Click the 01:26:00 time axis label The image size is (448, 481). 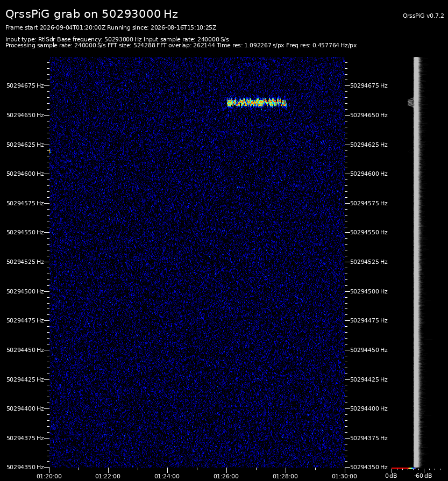pyautogui.click(x=226, y=476)
